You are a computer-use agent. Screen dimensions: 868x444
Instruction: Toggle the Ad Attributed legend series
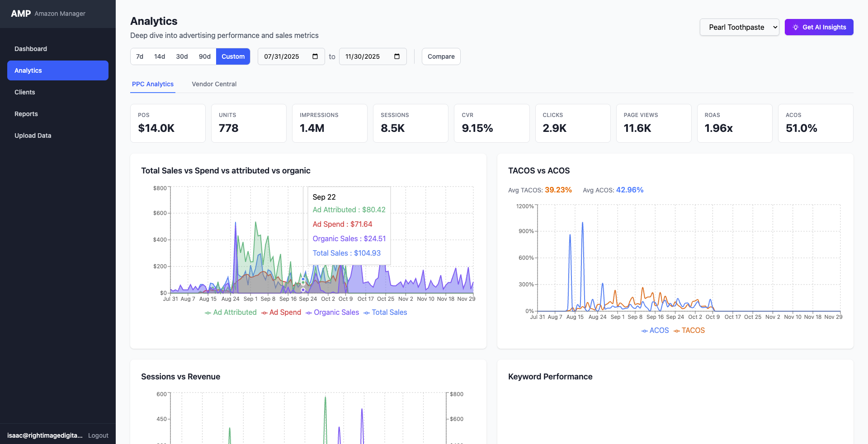point(231,313)
